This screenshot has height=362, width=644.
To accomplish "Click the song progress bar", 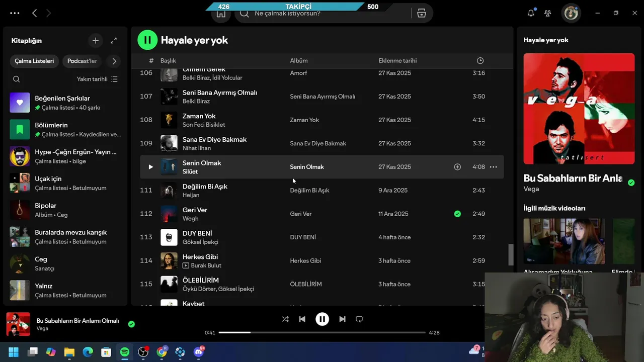I will click(322, 332).
